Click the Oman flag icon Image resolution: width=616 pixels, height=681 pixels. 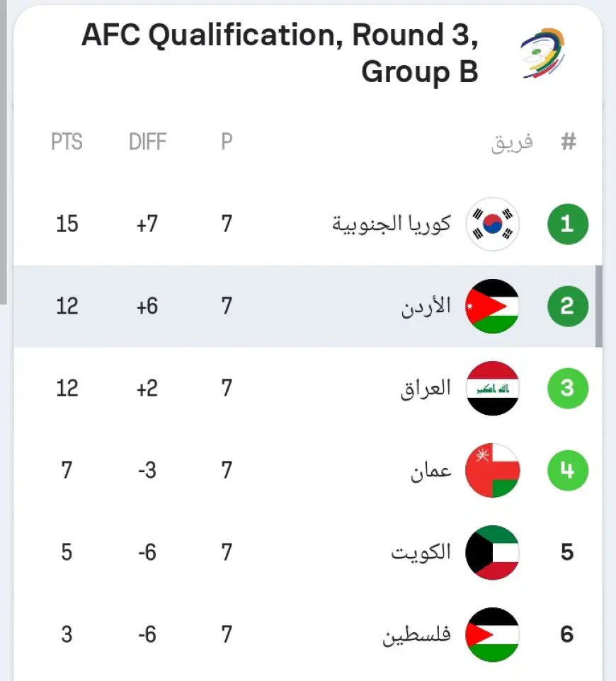click(x=492, y=470)
